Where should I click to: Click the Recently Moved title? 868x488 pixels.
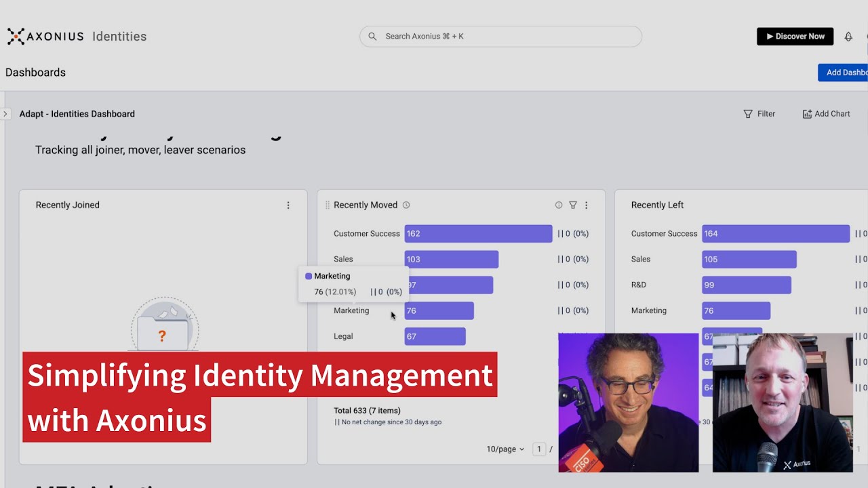pyautogui.click(x=366, y=205)
